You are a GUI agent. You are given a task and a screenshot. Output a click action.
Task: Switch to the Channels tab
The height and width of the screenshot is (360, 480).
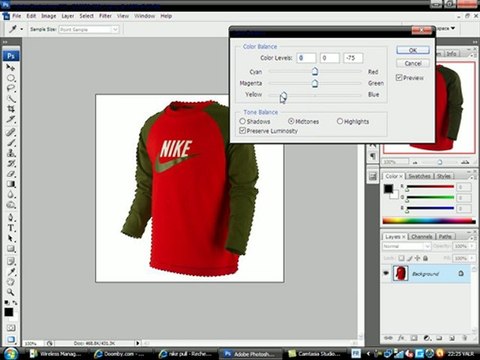(422, 237)
